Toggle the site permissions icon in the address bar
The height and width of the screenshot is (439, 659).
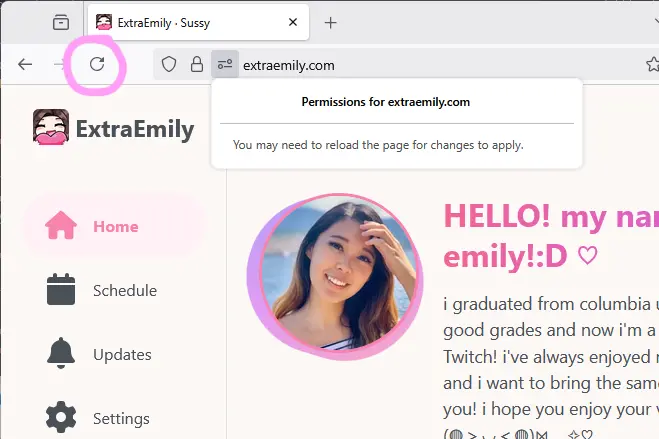click(x=225, y=64)
